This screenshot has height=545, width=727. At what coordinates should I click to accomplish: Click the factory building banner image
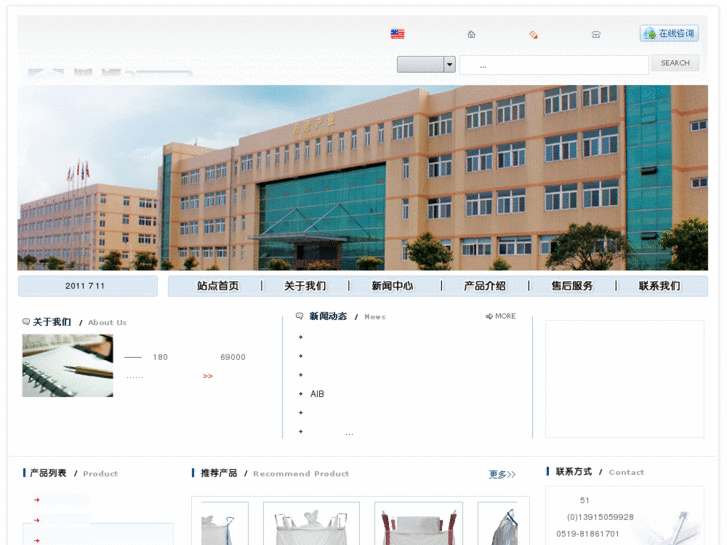coord(363,178)
